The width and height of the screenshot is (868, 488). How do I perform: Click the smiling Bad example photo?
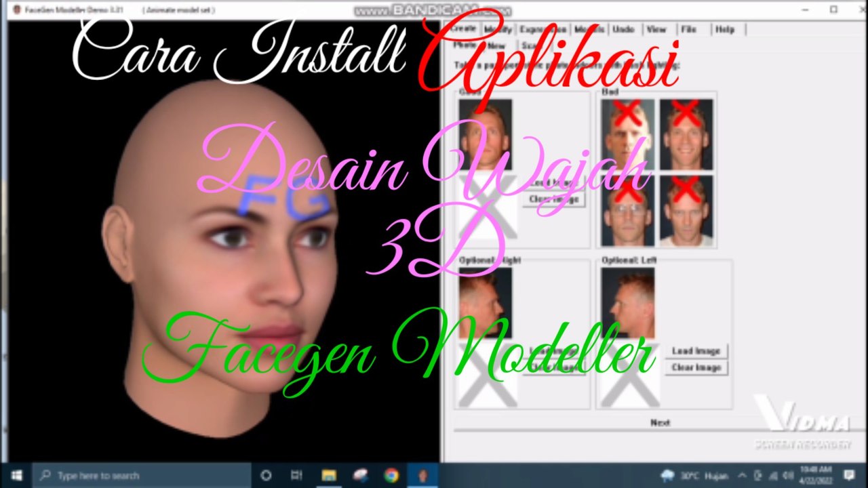[686, 134]
